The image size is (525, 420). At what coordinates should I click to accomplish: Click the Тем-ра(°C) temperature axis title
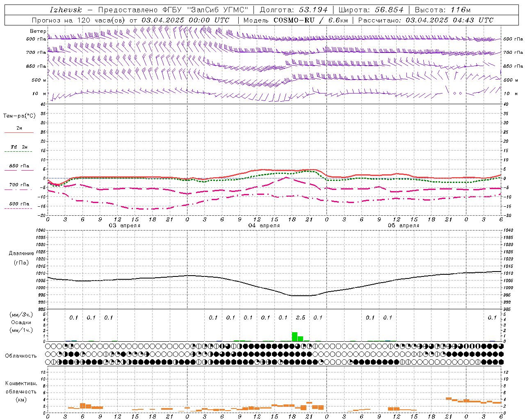pos(19,116)
